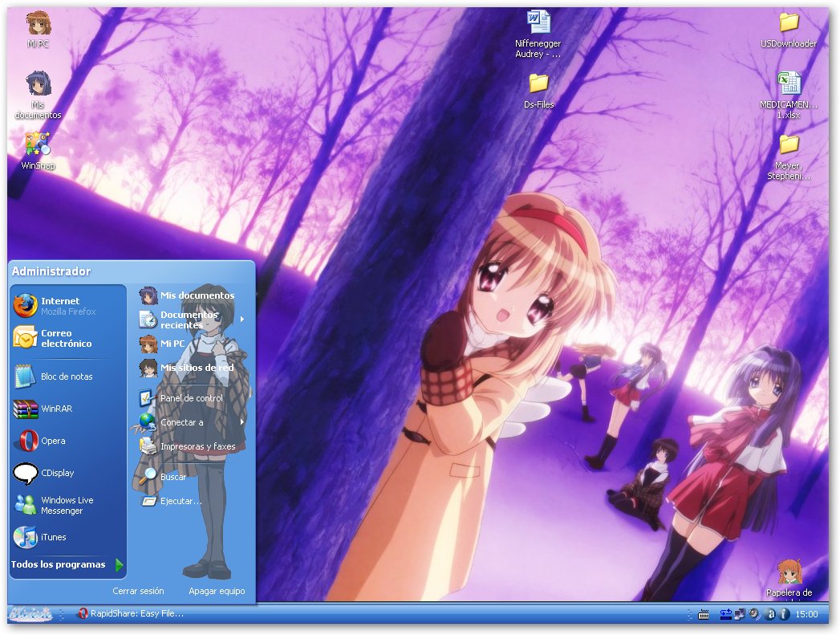Select the USDownloader folder

(789, 30)
